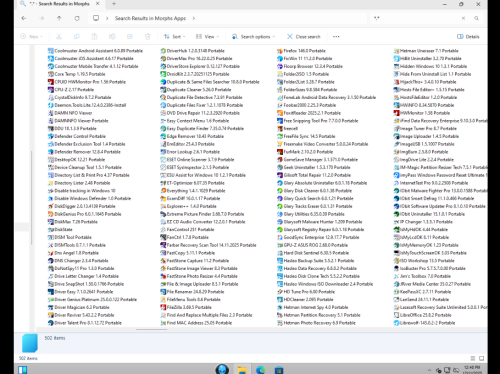Click the Refresh icon in navigation bar
The height and width of the screenshot is (374, 500).
(77, 18)
